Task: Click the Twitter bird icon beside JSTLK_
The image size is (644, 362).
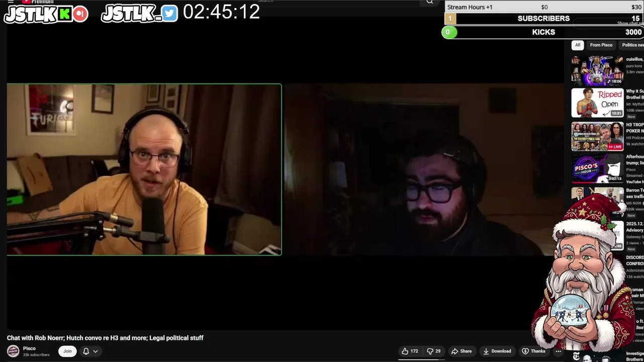Action: coord(170,14)
